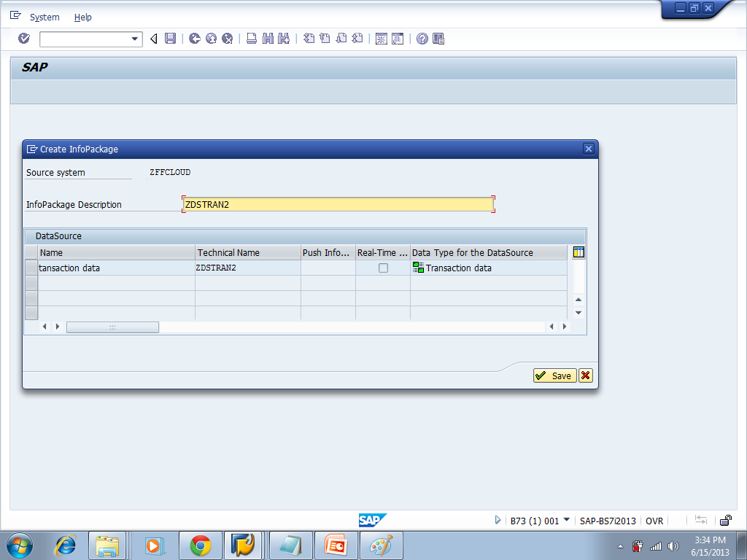The height and width of the screenshot is (560, 747).
Task: Click the Real-Time column header
Action: 382,253
